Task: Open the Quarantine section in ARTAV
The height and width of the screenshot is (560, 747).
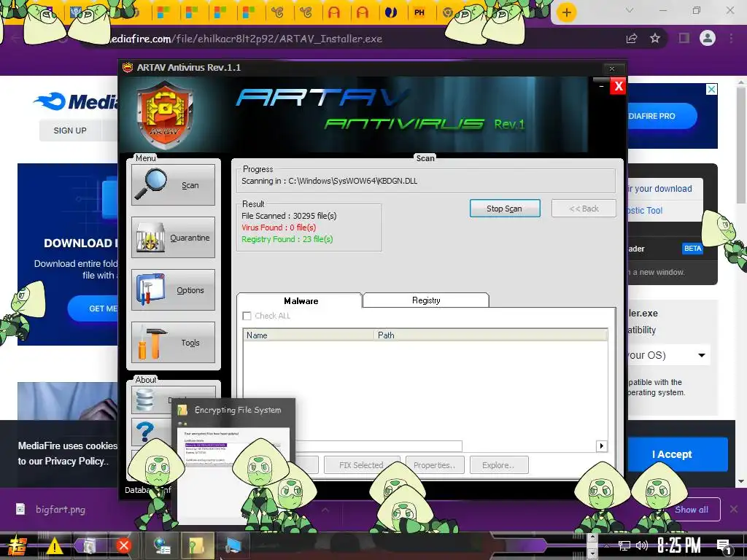Action: [173, 237]
